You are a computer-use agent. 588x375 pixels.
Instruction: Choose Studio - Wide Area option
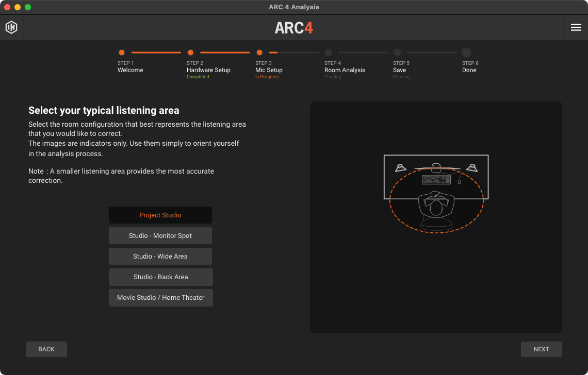coord(160,256)
